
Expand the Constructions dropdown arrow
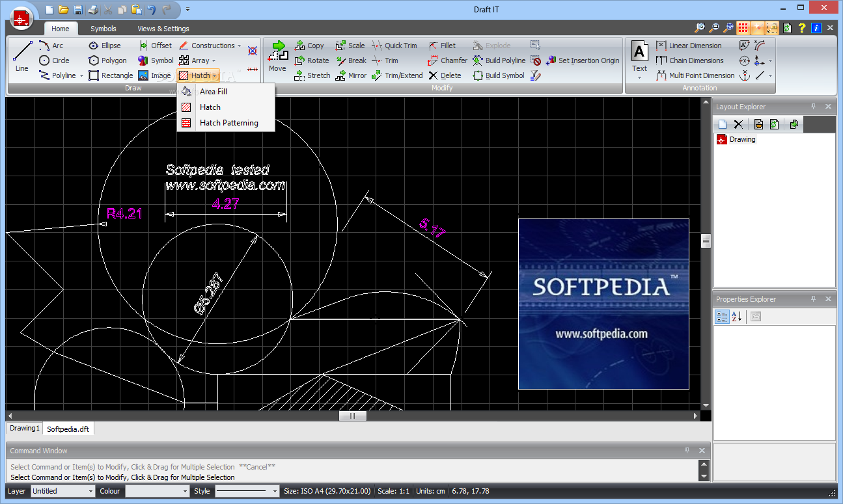coord(240,46)
